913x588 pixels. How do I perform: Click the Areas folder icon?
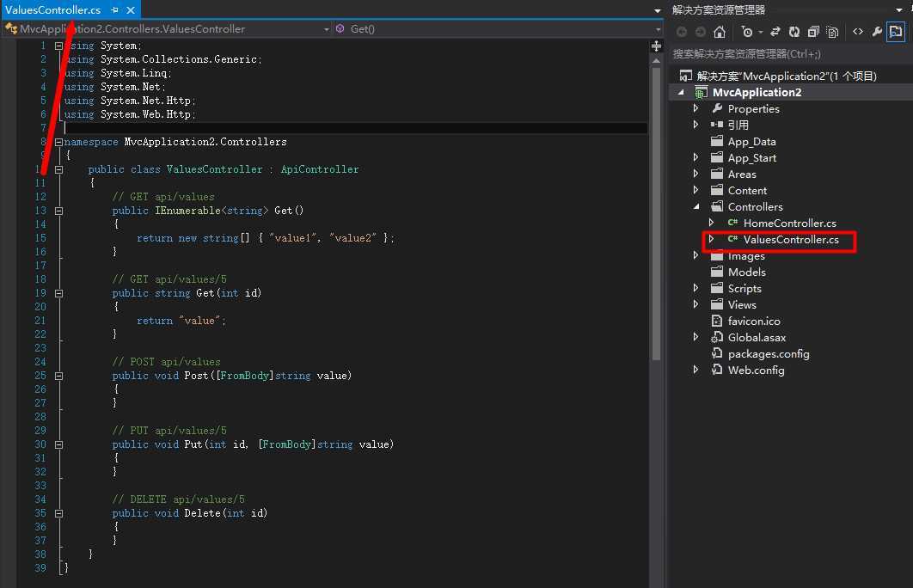click(717, 174)
